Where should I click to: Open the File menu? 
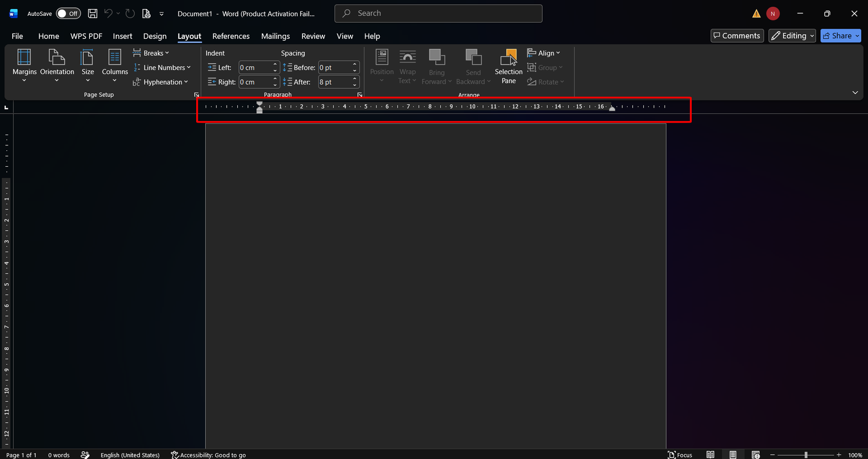tap(17, 36)
